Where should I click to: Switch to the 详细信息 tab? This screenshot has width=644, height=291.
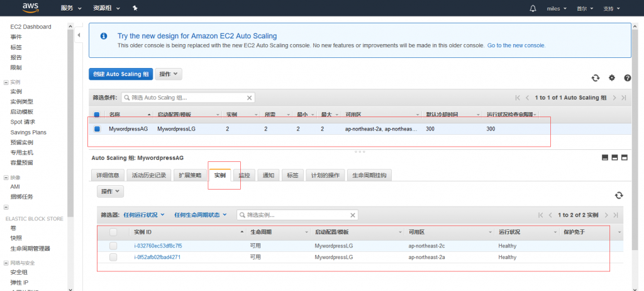pos(108,175)
